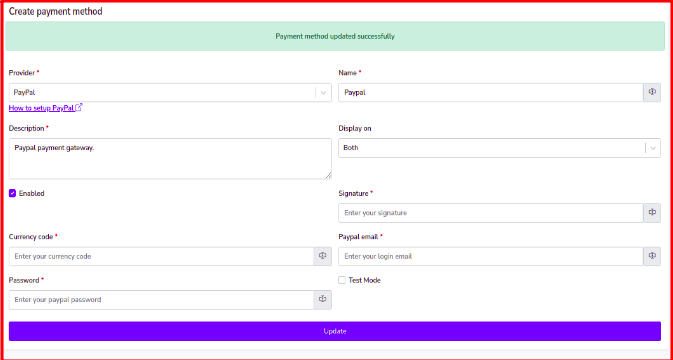The height and width of the screenshot is (360, 673).
Task: Click the icon button beside the Password field
Action: click(323, 299)
